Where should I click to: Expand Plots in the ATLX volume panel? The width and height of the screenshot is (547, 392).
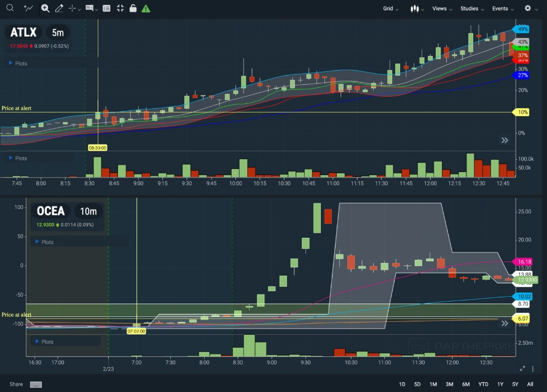click(18, 158)
